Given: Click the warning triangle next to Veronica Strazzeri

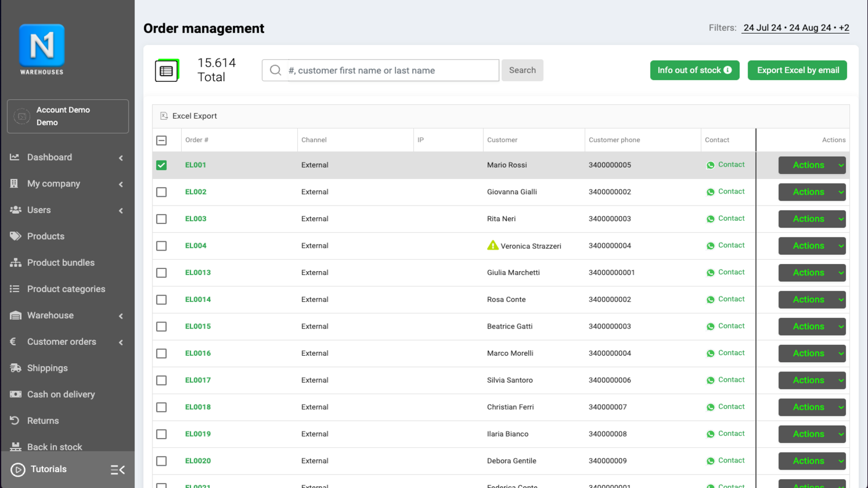Looking at the screenshot, I should click(x=492, y=246).
